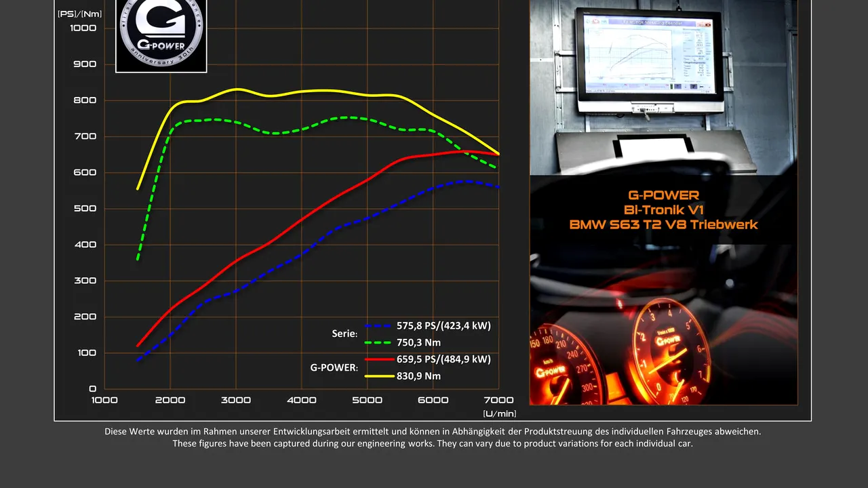Screen dimensions: 868x488
Task: Click the orange 'G-POWER' heading text
Action: click(663, 196)
